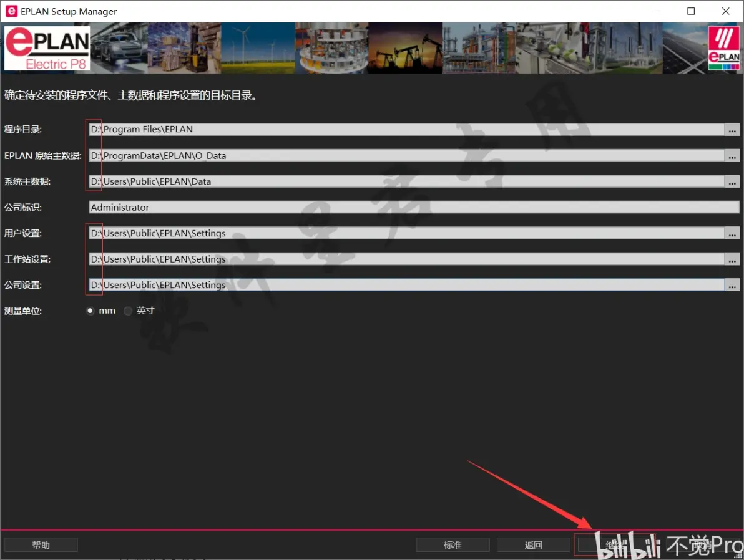Go back with the 返回 button
Image resolution: width=744 pixels, height=560 pixels.
click(534, 545)
